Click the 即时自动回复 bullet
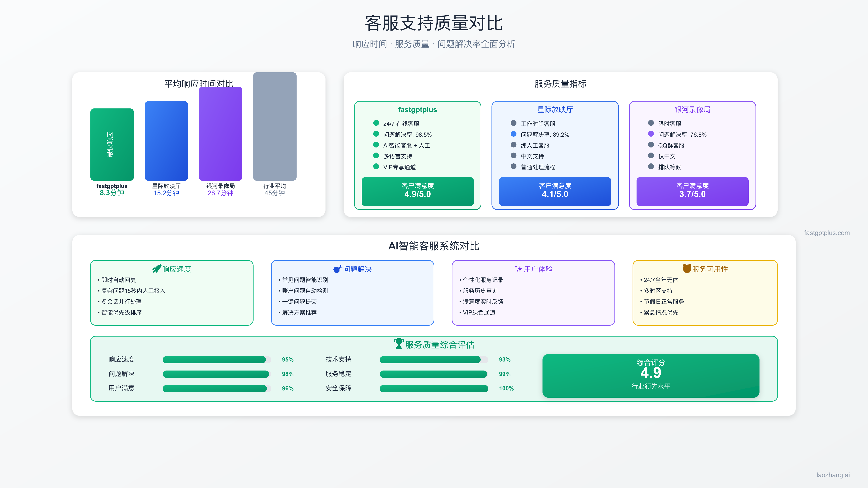The height and width of the screenshot is (488, 868). 117,280
